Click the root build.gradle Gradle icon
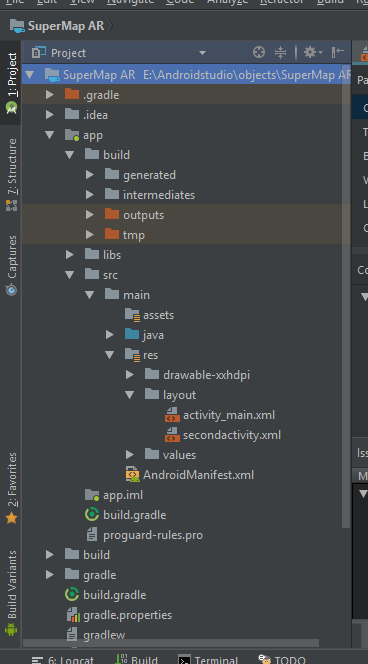Image resolution: width=368 pixels, height=664 pixels. click(x=72, y=595)
